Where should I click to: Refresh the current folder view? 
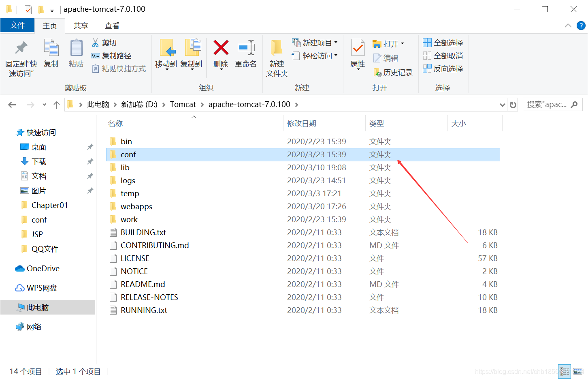coord(513,105)
